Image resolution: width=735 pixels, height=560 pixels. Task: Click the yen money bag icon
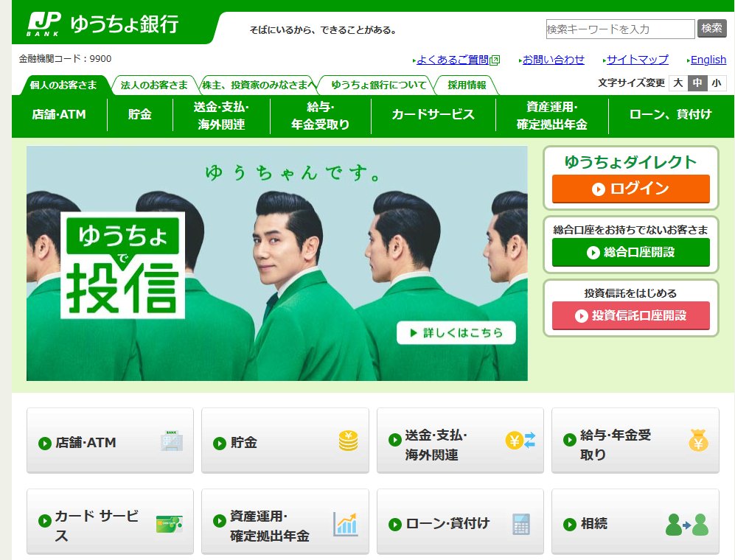click(x=698, y=441)
